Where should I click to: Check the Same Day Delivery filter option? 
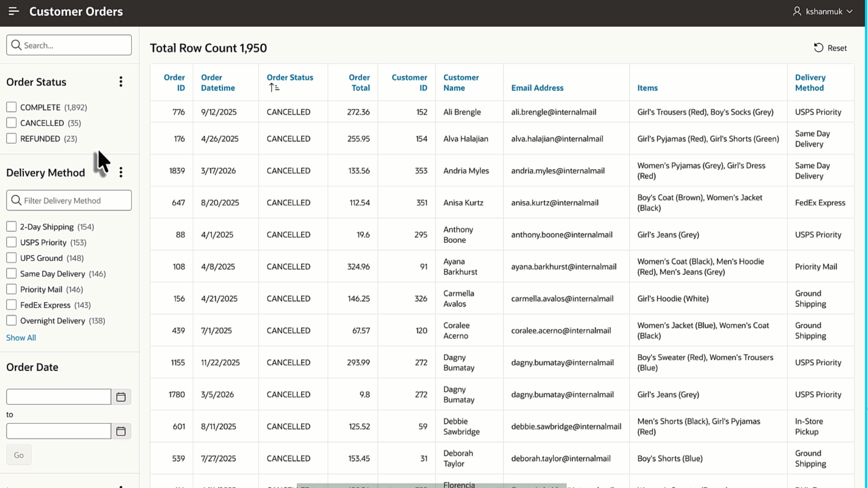[11, 274]
